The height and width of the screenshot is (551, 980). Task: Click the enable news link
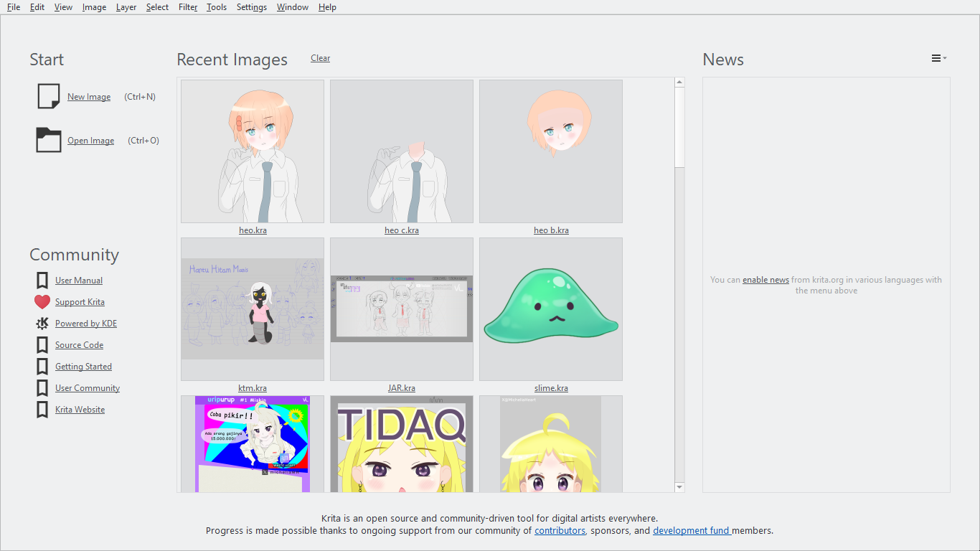coord(765,280)
